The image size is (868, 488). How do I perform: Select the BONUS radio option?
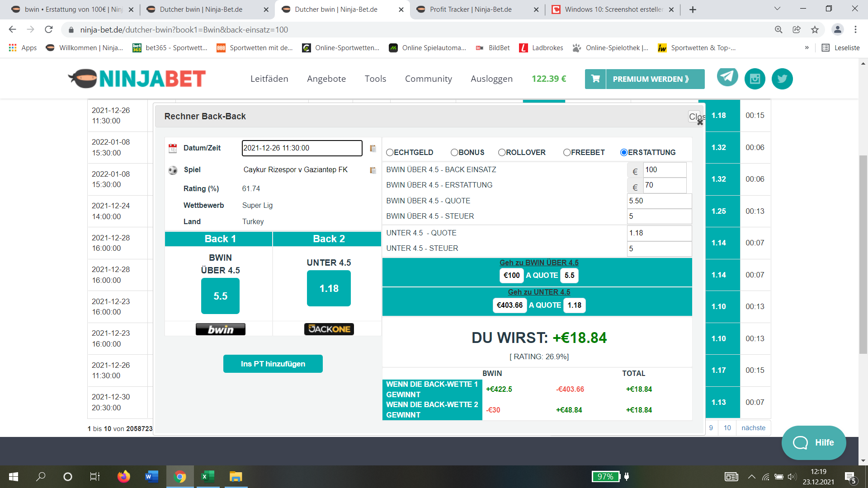(x=454, y=153)
